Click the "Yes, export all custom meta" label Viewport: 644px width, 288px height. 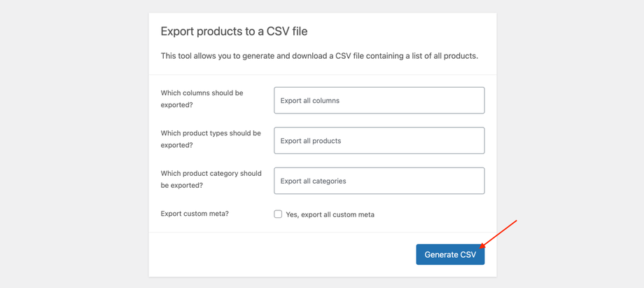point(330,214)
